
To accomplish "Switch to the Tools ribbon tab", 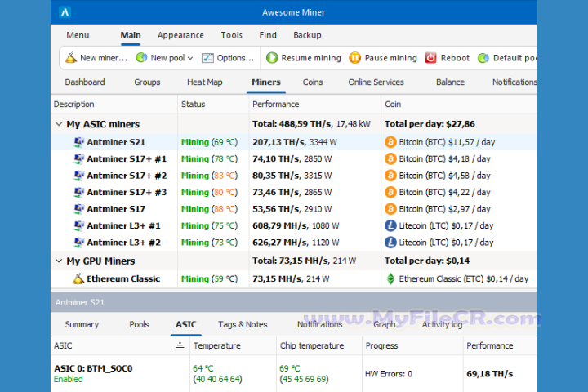I will [x=231, y=35].
